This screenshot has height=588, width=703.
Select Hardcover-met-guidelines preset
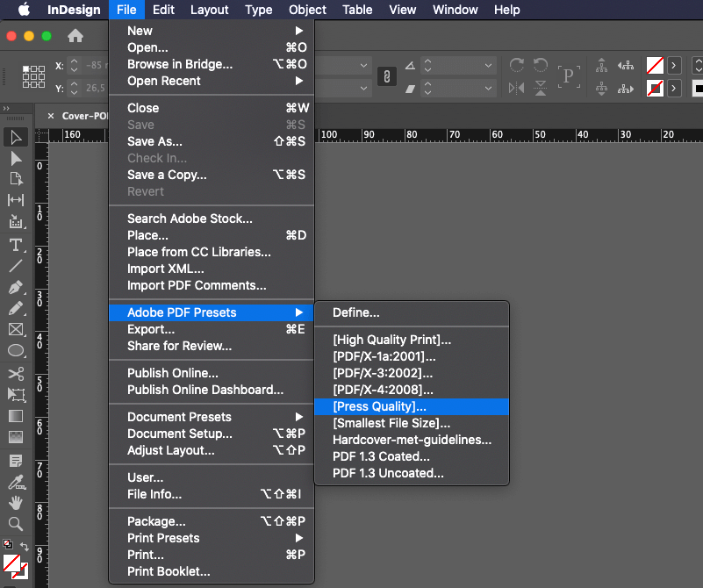click(412, 440)
